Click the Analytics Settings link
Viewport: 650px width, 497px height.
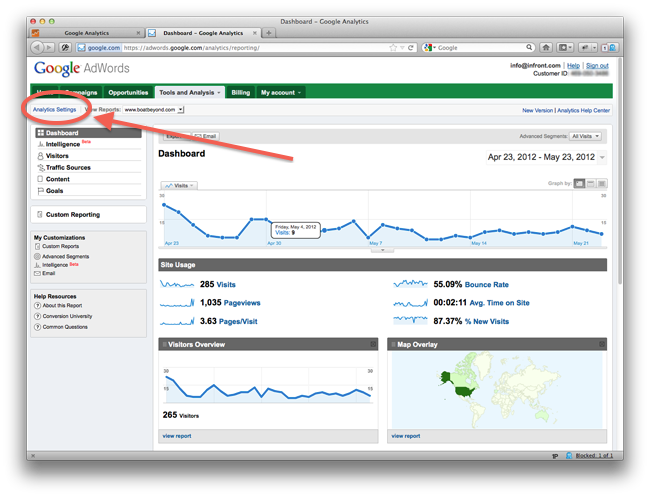54,109
